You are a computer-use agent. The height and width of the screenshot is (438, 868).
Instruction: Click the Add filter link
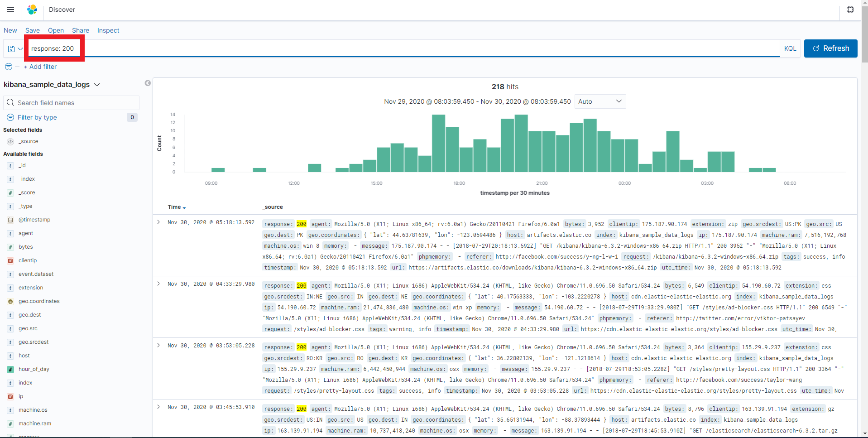pyautogui.click(x=40, y=67)
